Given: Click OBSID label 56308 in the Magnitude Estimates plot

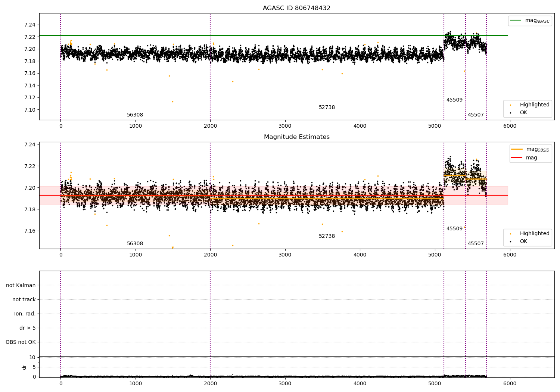Looking at the screenshot, I should coord(135,244).
